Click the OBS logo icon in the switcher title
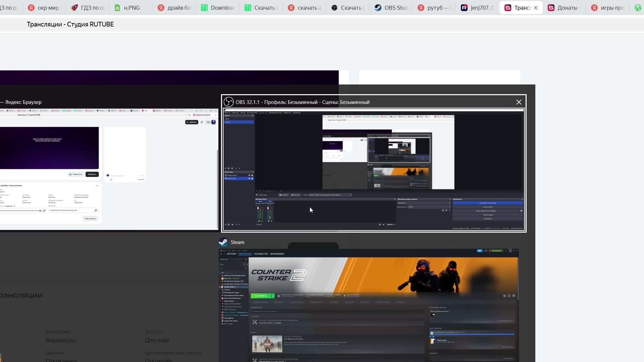Viewport: 644px width, 362px height. coord(229,102)
